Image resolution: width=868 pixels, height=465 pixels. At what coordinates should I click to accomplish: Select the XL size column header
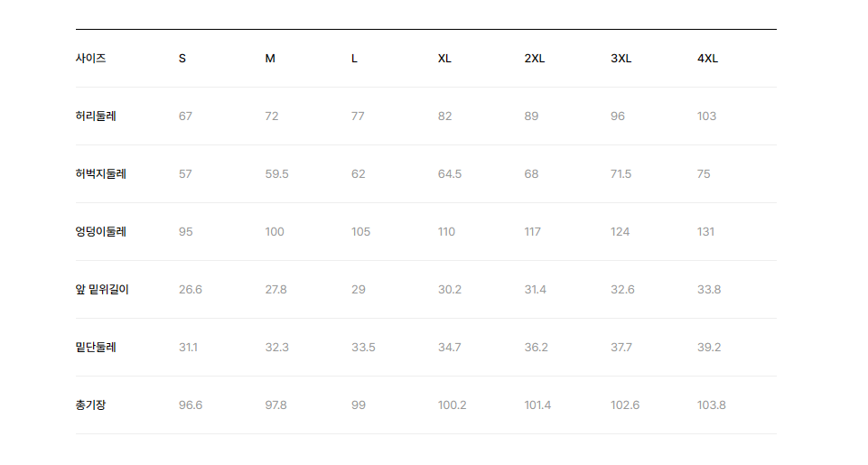[444, 59]
